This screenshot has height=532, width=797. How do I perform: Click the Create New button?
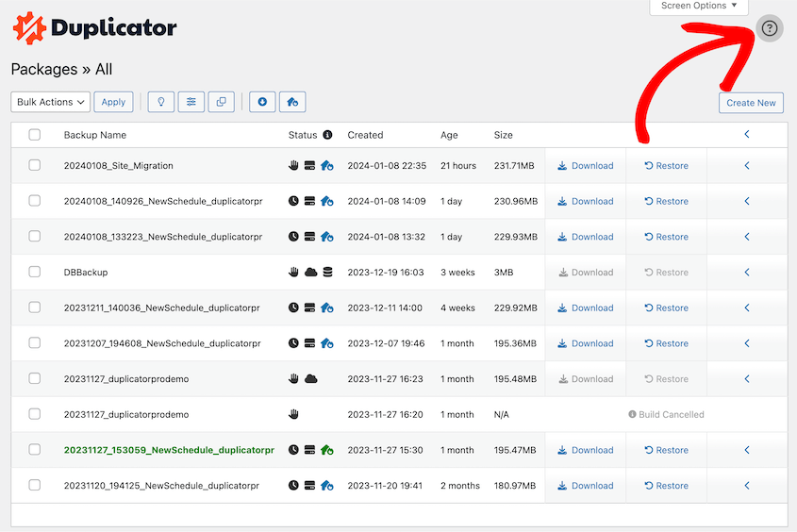click(751, 103)
